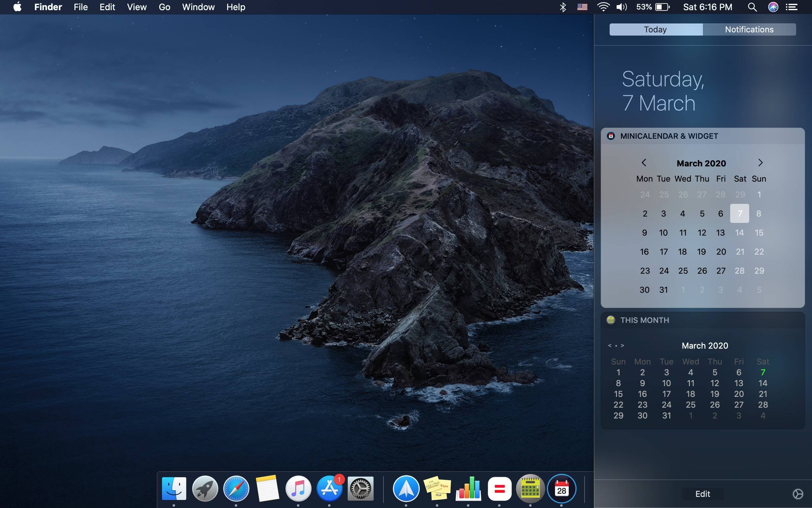Open the Go menu

tap(164, 7)
